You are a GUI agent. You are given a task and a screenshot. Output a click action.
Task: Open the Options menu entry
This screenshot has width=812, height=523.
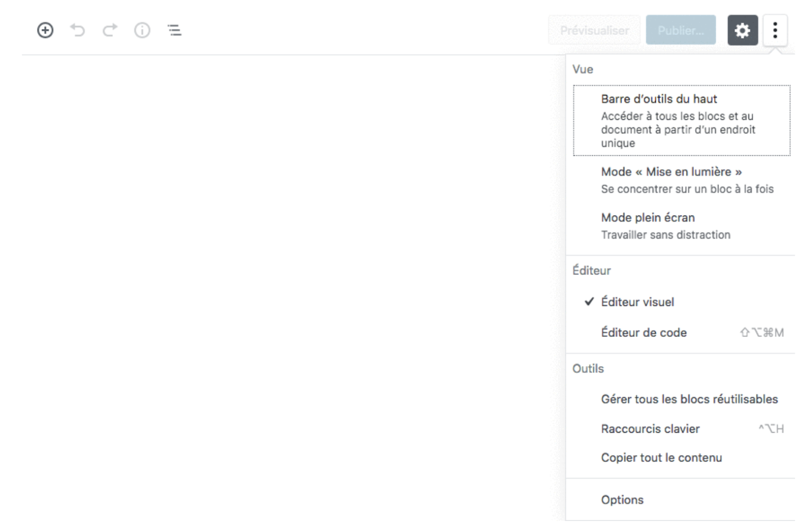[622, 500]
